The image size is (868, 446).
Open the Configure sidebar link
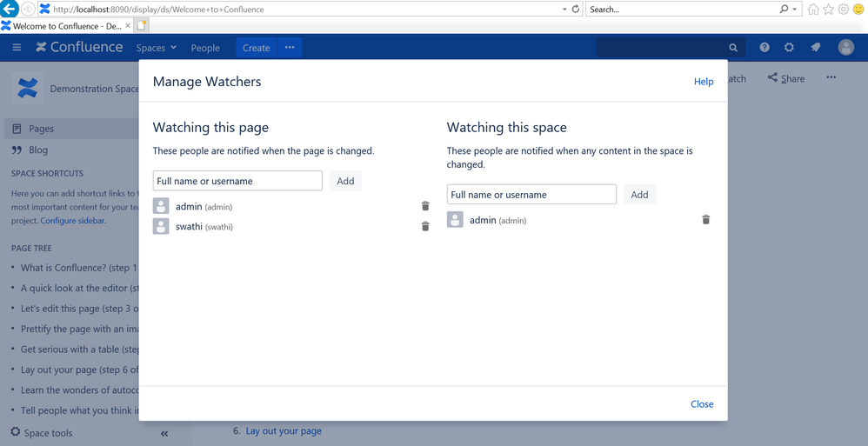72,220
